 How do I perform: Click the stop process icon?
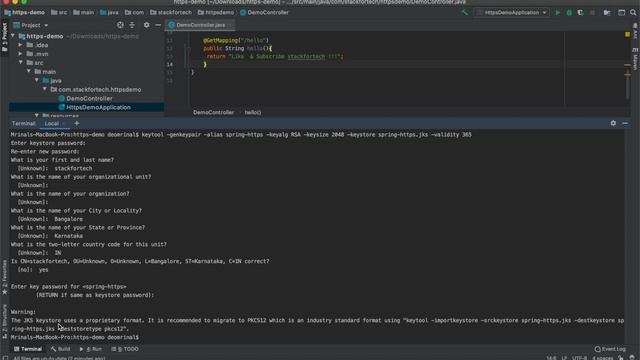coord(592,13)
